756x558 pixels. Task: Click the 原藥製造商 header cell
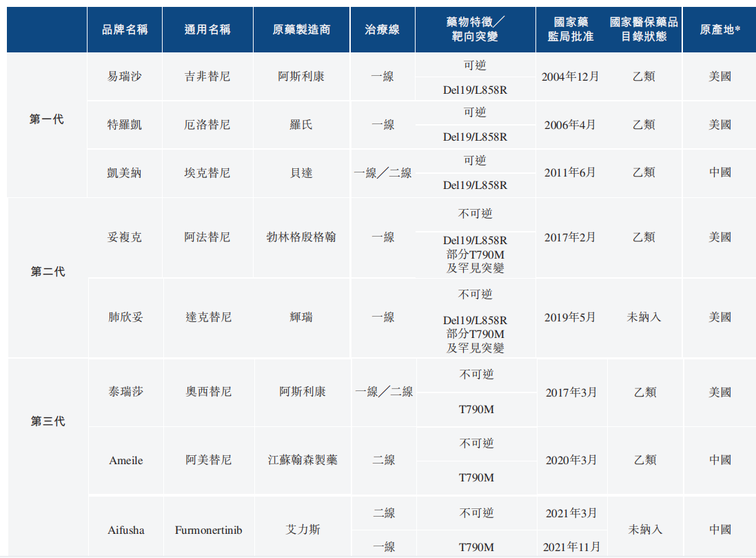click(x=301, y=30)
